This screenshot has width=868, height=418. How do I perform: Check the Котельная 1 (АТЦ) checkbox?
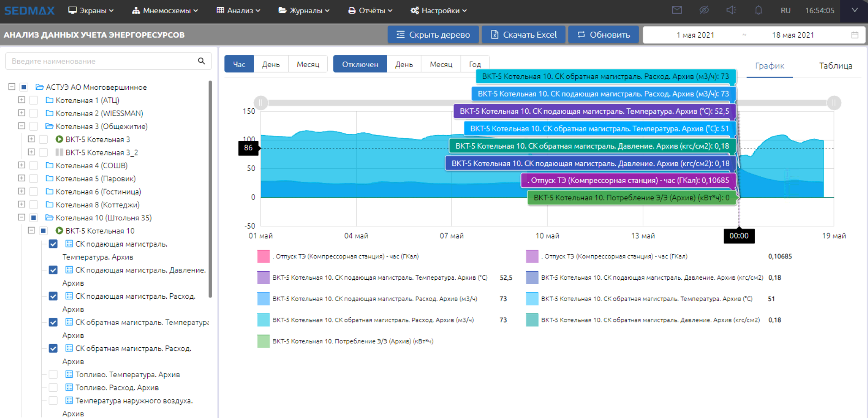click(34, 100)
